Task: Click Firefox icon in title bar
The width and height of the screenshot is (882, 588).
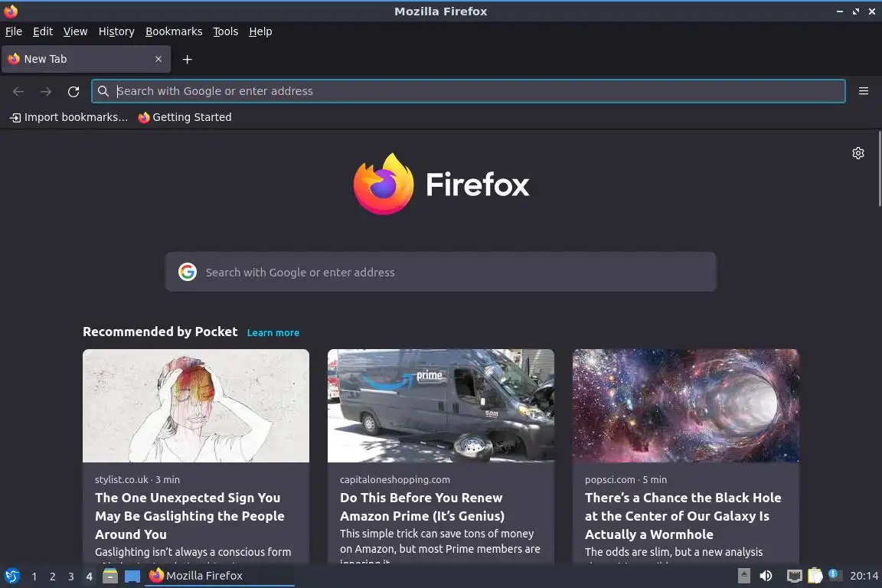Action: click(x=11, y=11)
